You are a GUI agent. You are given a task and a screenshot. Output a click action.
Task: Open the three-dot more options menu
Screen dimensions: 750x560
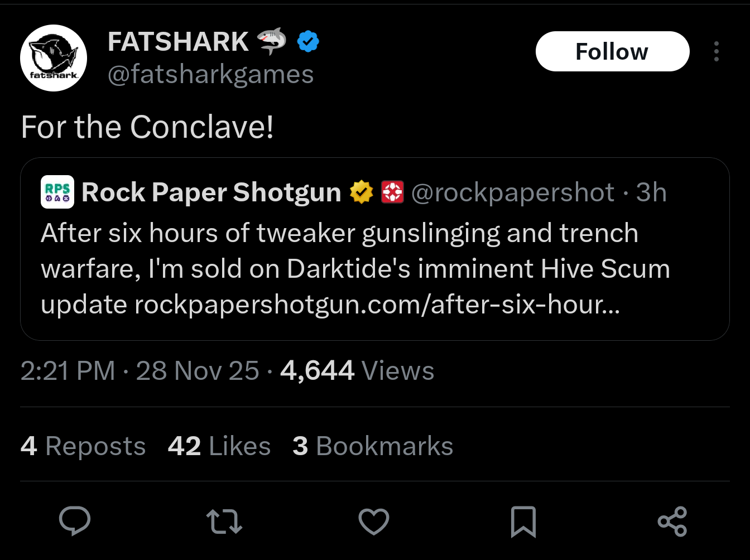click(716, 51)
